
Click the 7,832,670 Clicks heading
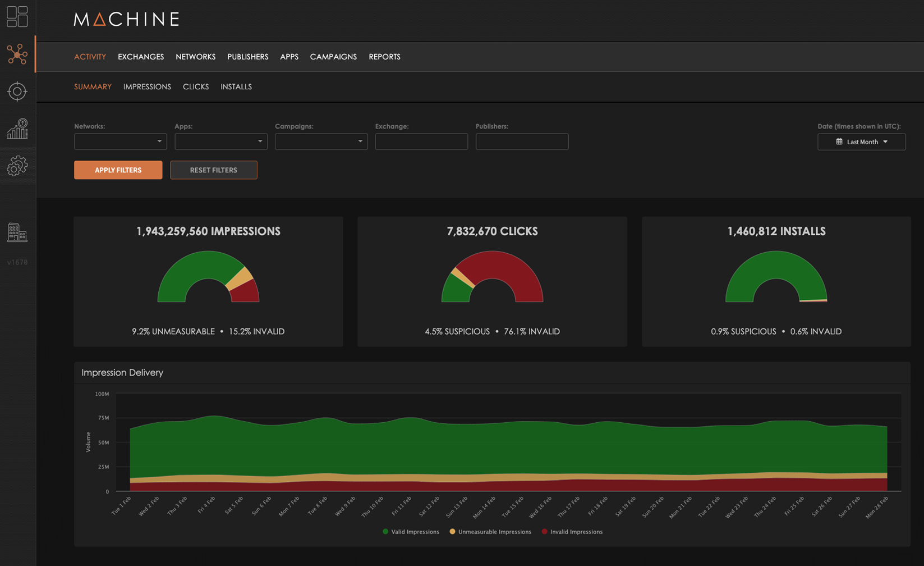(492, 231)
